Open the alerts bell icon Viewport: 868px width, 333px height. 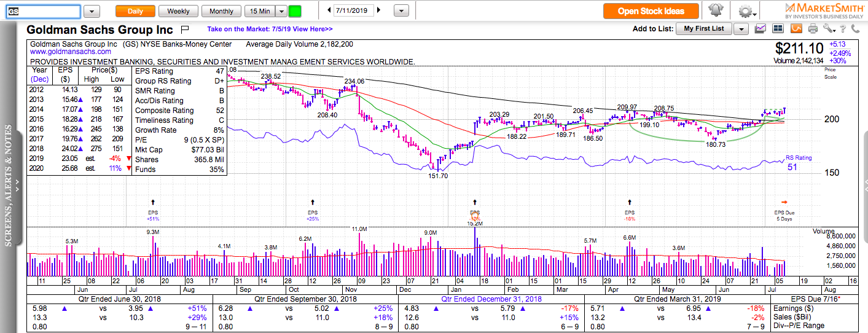coord(716,10)
